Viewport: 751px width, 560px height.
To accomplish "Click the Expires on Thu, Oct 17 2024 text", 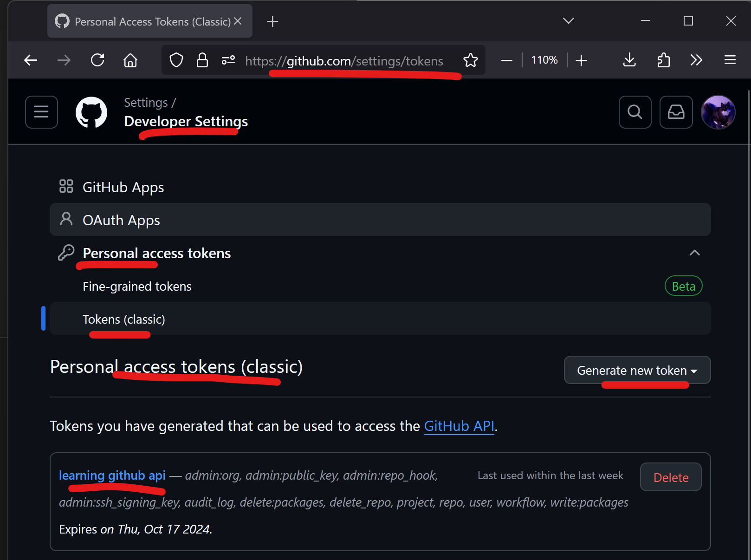I will pos(136,529).
